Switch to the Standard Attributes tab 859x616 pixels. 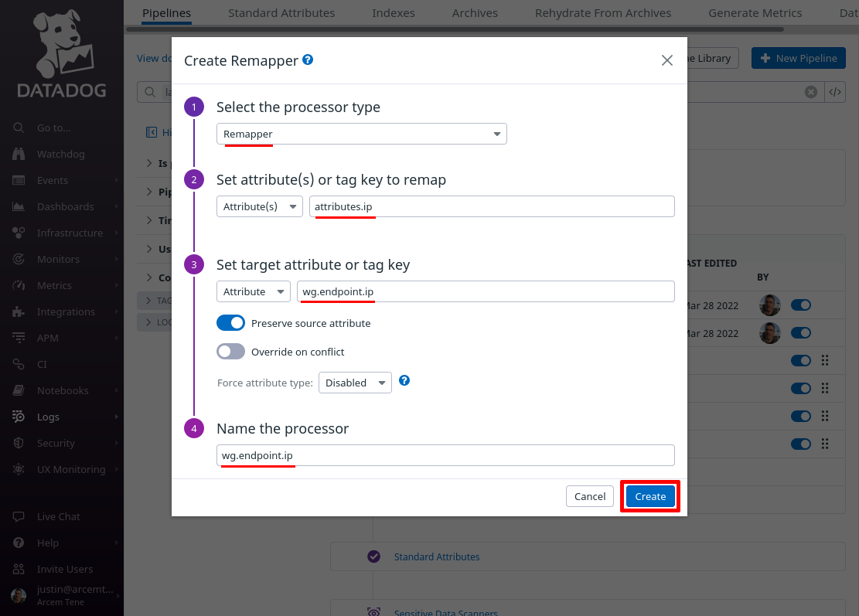[281, 12]
